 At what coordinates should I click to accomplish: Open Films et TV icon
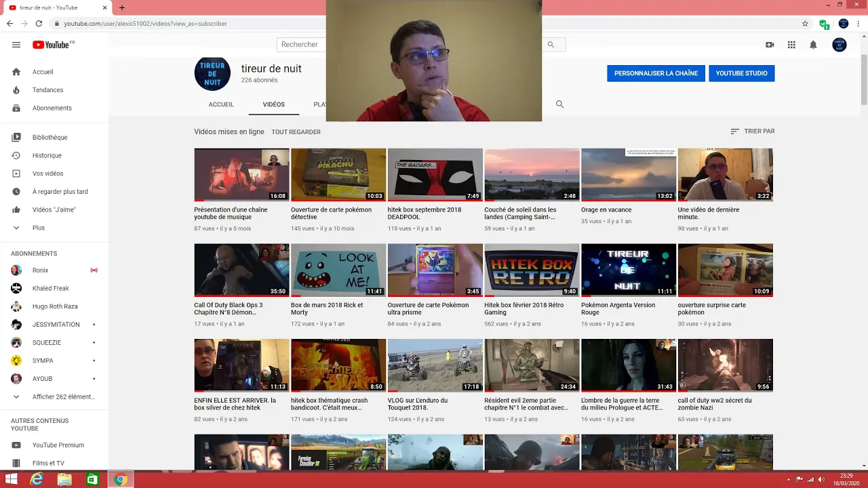16,464
